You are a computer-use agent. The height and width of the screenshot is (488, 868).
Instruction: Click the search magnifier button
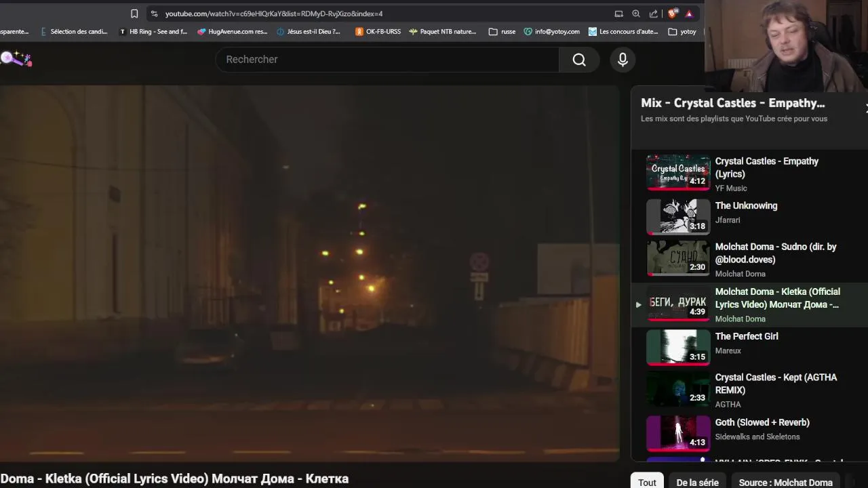(579, 60)
